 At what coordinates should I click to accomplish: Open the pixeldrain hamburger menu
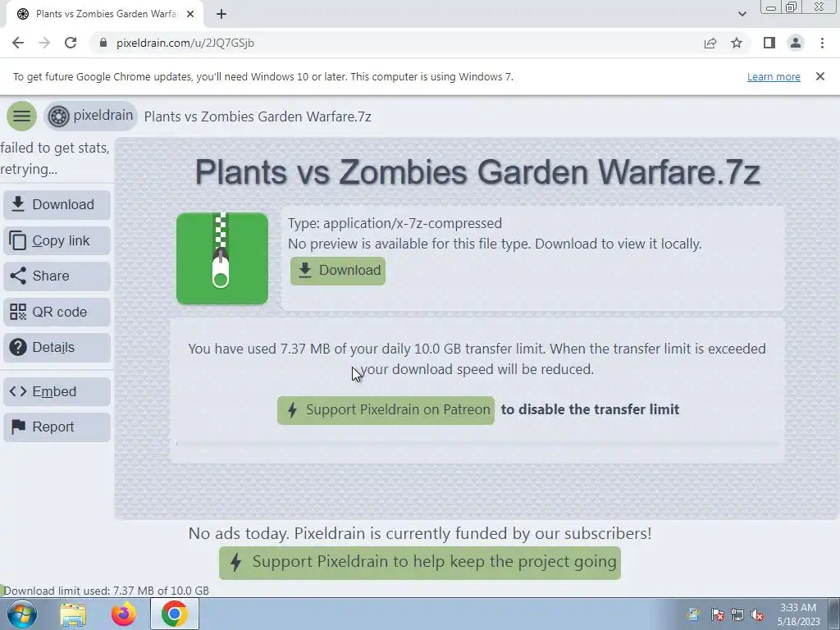[21, 116]
